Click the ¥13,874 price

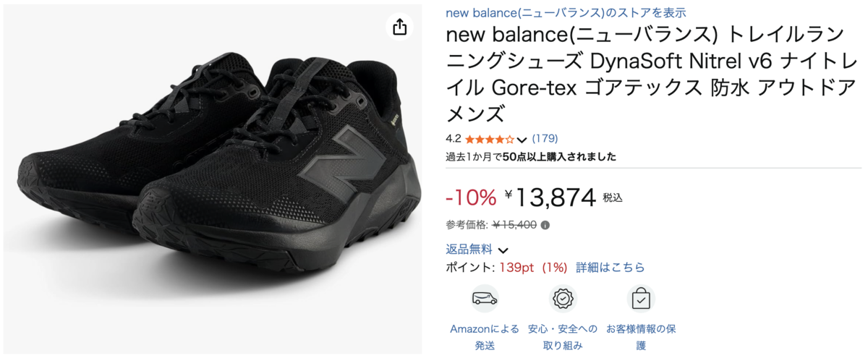(551, 196)
